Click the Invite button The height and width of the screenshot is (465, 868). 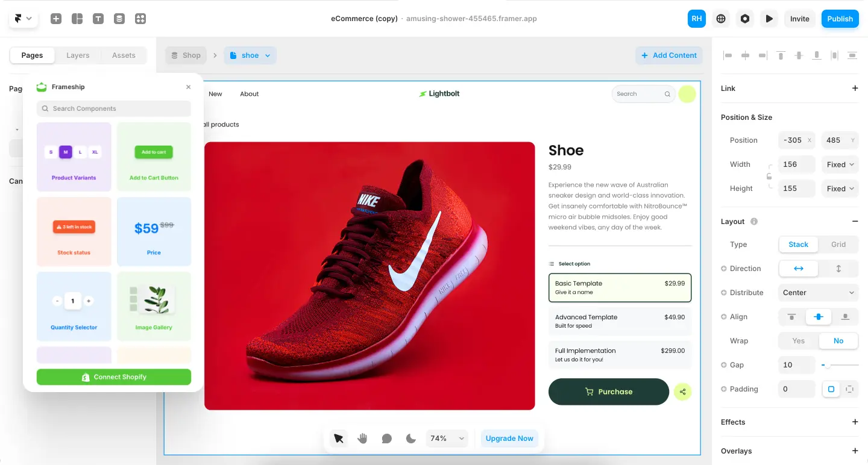coord(800,19)
